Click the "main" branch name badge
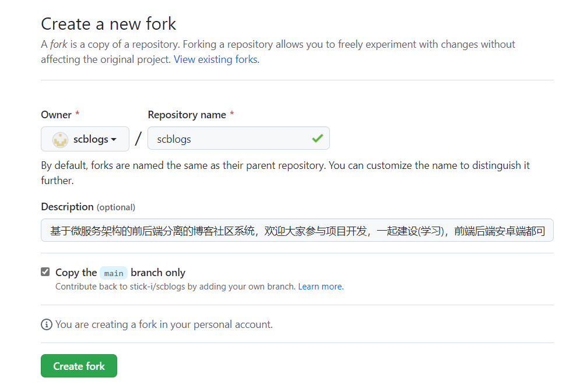Viewport: 587px width, 392px height. (x=114, y=273)
